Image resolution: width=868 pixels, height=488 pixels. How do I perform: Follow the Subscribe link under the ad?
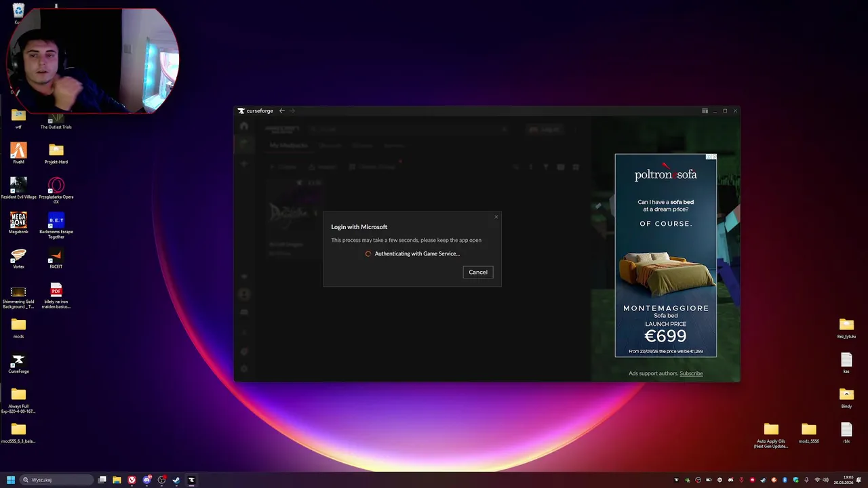pos(691,373)
